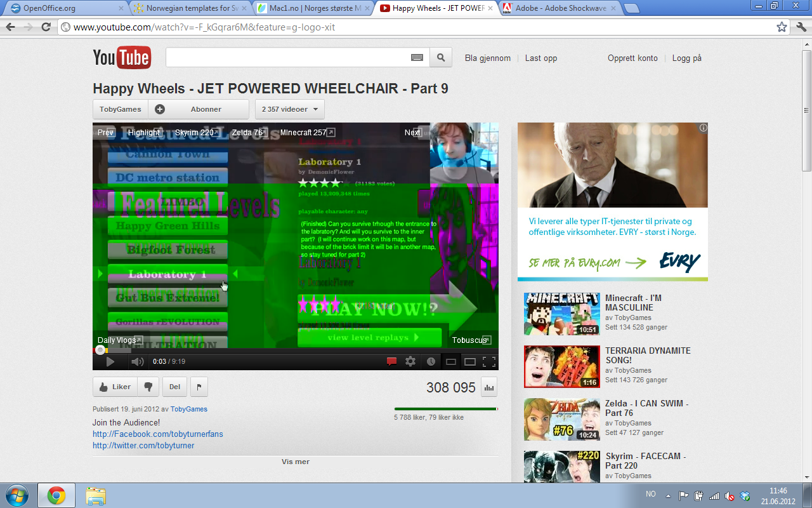Open the TobyGames channel button
The image size is (812, 508).
tap(121, 109)
